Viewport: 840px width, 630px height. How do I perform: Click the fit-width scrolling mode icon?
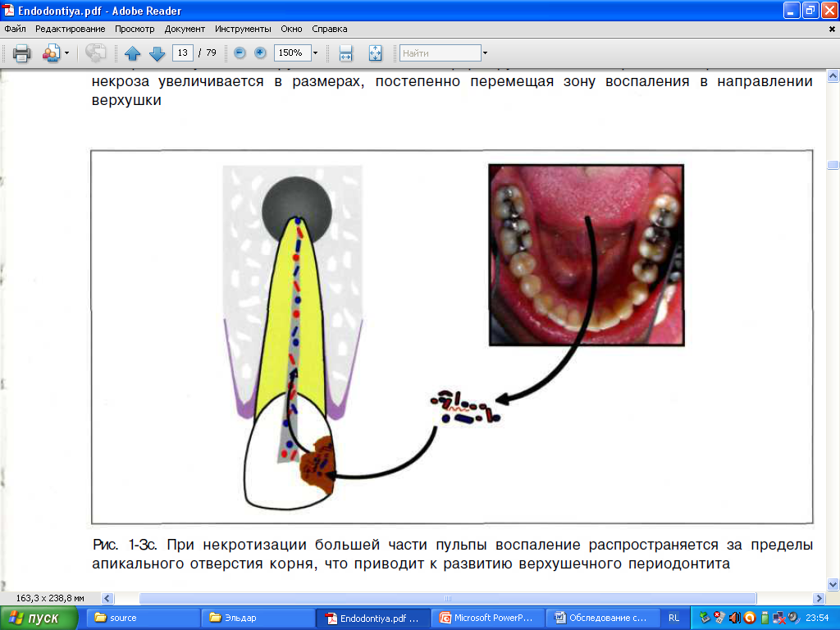[346, 53]
